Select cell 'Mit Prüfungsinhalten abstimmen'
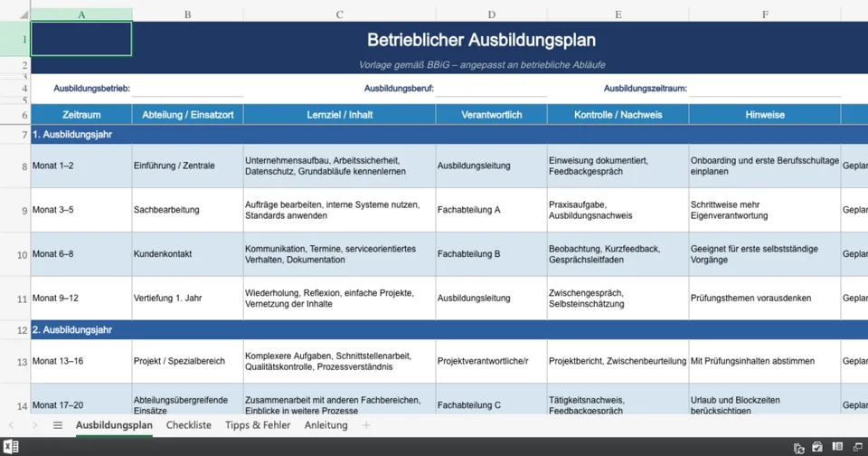The height and width of the screenshot is (456, 868). point(765,361)
